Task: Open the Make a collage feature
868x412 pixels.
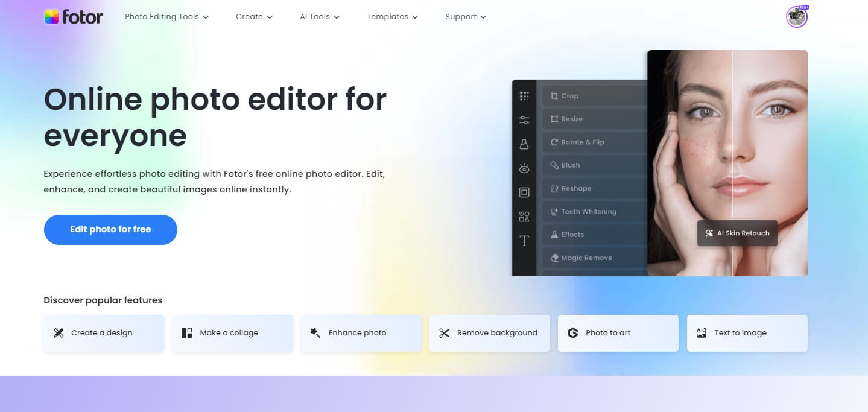Action: point(232,333)
